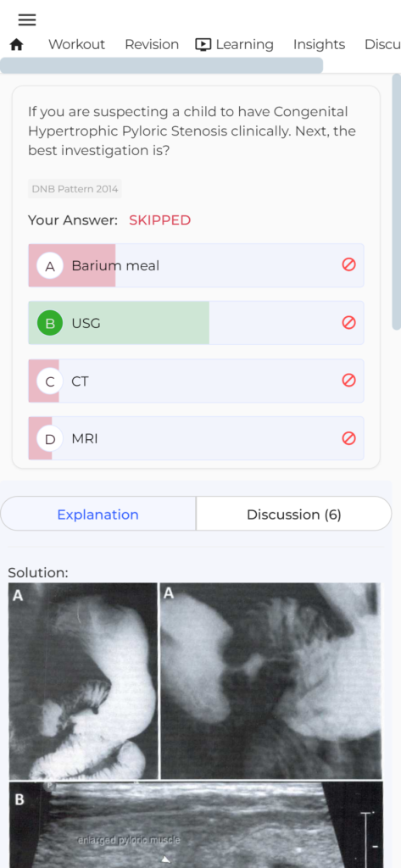Open the Workout tab
Image resolution: width=401 pixels, height=868 pixels.
point(76,45)
